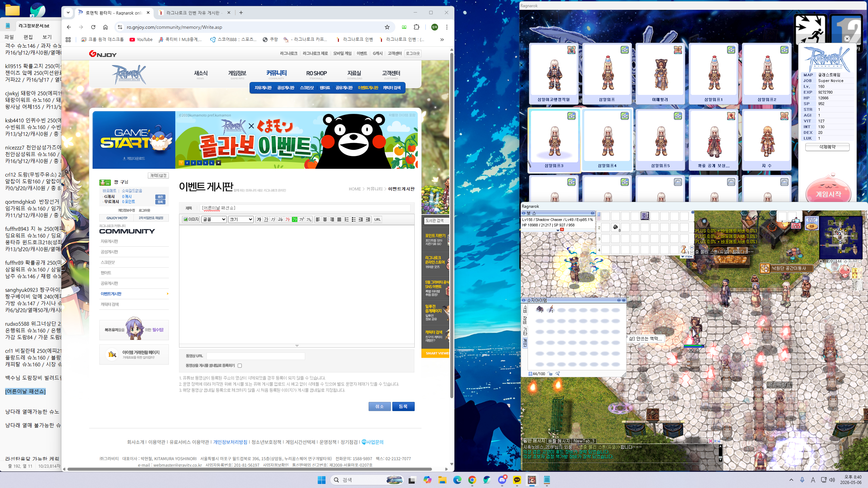
Task: Open KakaoTalk from the taskbar
Action: click(x=517, y=480)
